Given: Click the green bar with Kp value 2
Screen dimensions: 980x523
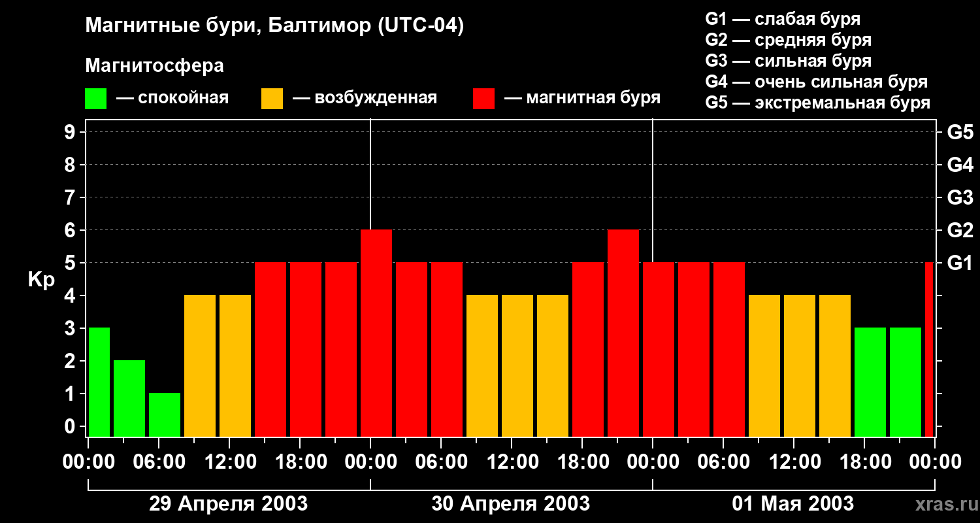Looking at the screenshot, I should point(129,398).
